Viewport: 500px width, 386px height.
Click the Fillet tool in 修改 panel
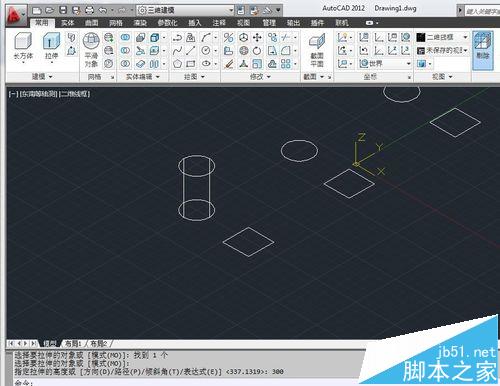[286, 51]
